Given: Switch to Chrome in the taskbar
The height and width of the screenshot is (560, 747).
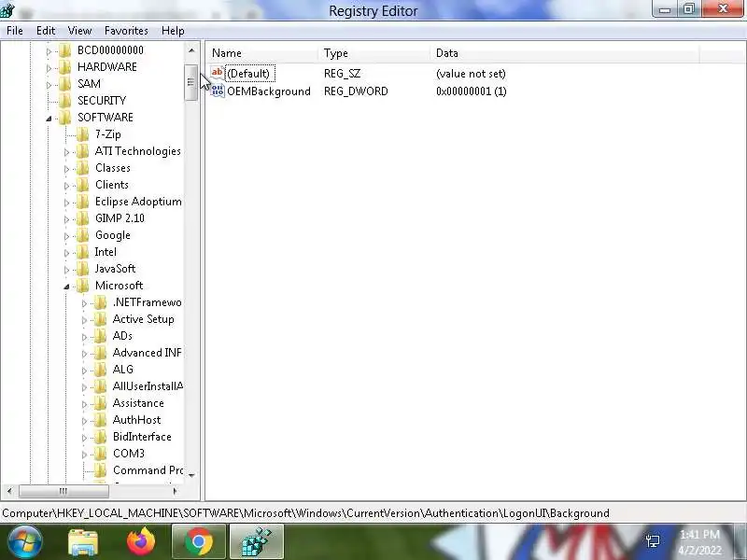Looking at the screenshot, I should (199, 541).
